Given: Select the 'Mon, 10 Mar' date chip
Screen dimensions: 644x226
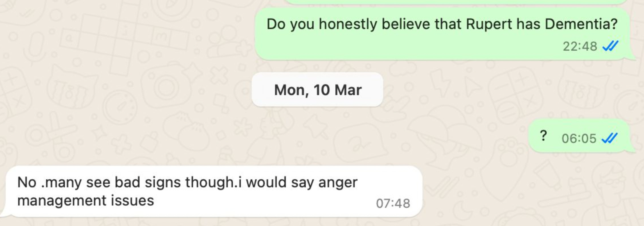Looking at the screenshot, I should tap(317, 90).
